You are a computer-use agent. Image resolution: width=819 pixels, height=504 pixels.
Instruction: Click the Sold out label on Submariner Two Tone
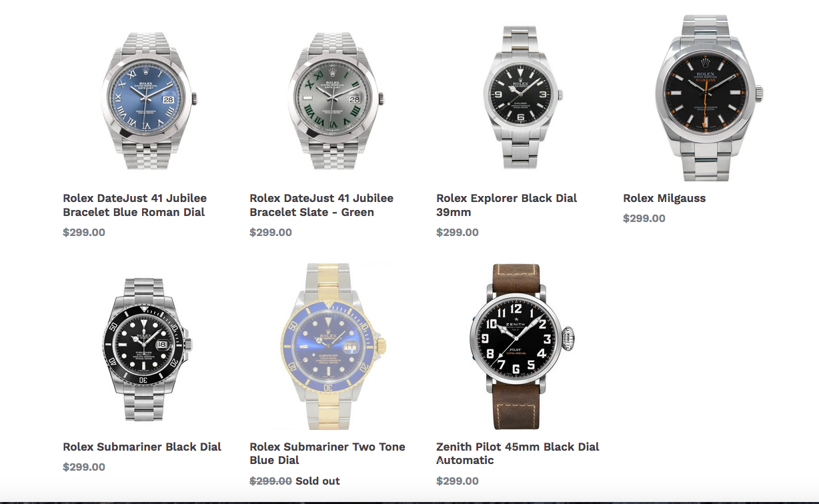coord(317,481)
